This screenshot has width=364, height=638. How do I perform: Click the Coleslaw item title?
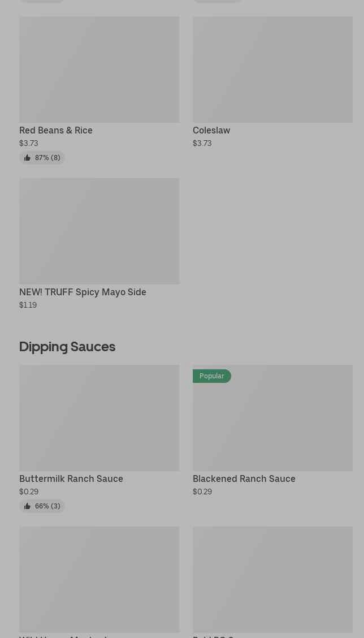pos(211,130)
